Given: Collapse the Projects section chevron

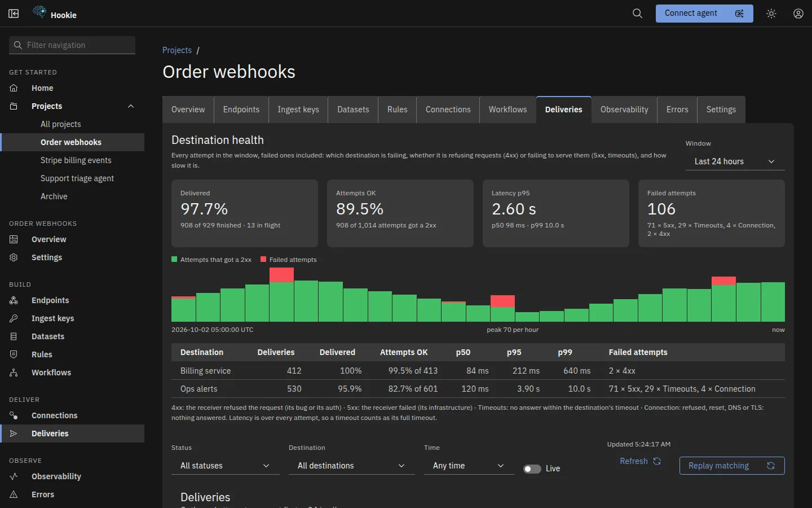Looking at the screenshot, I should pos(131,106).
